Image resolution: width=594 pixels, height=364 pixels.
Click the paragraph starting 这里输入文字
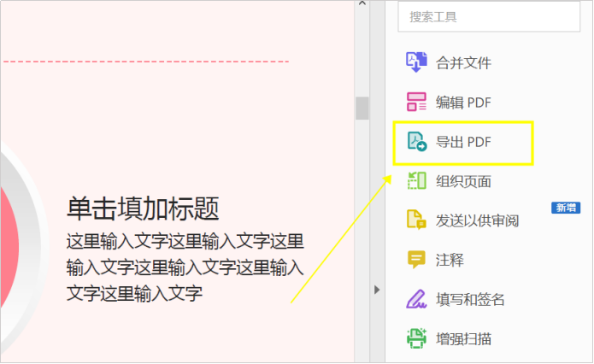(x=185, y=267)
